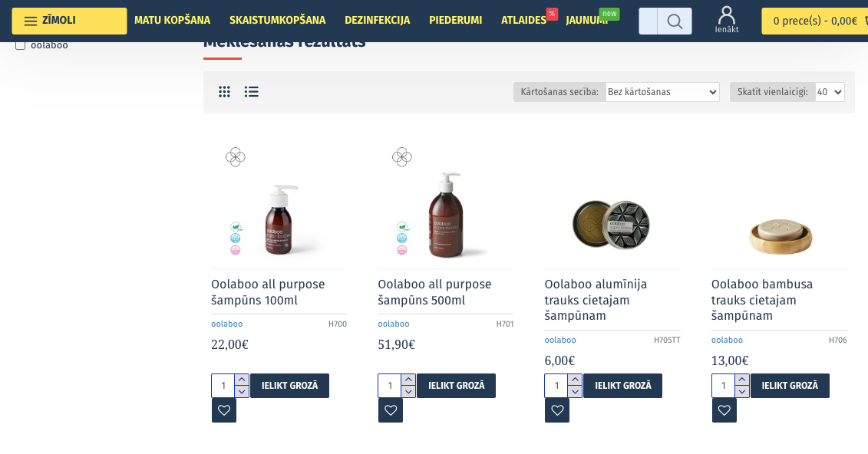This screenshot has height=454, width=868.
Task: Open the shopping cart summary button
Action: coord(814,21)
